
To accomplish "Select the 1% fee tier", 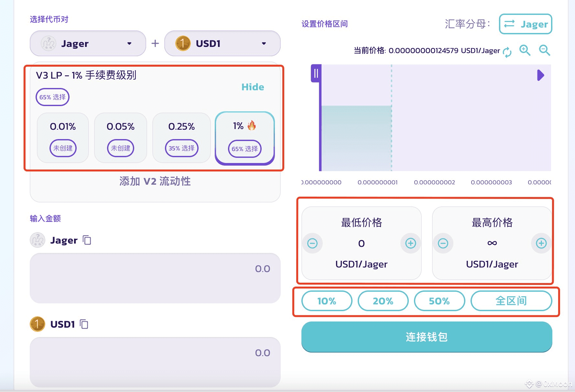I will tap(245, 138).
